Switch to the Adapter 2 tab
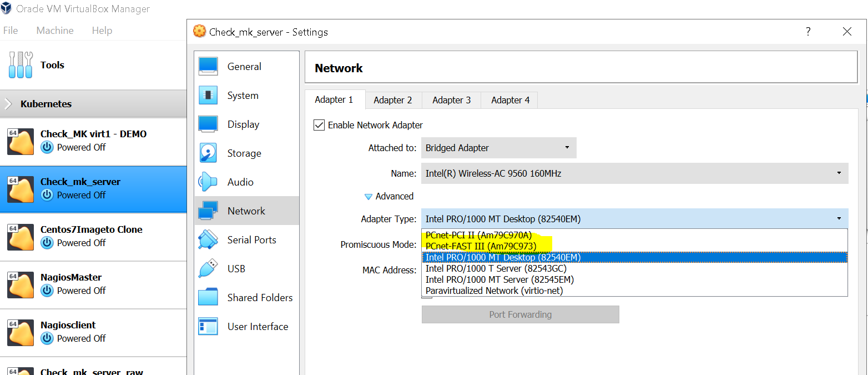This screenshot has width=868, height=375. tap(393, 100)
